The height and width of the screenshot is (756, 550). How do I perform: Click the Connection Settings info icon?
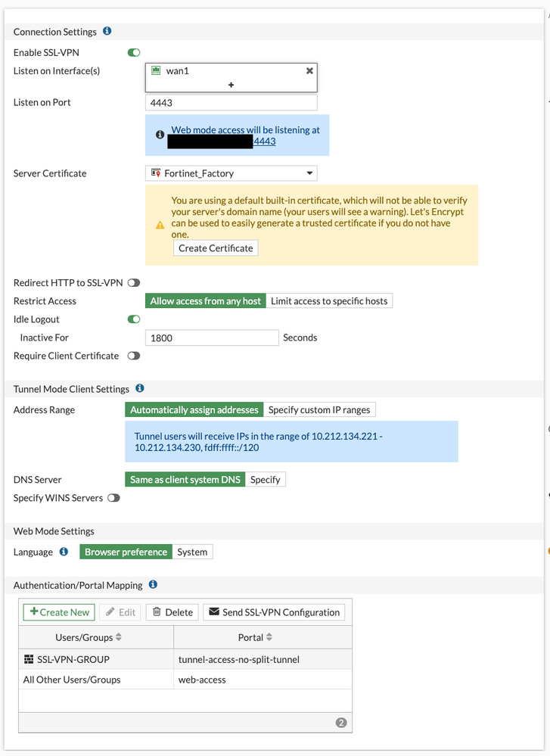point(107,32)
